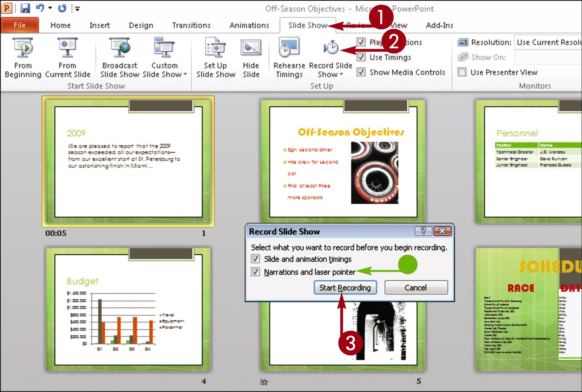Select the Off-Season Objectives slide thumbnail
582x392 pixels.
pyautogui.click(x=343, y=162)
